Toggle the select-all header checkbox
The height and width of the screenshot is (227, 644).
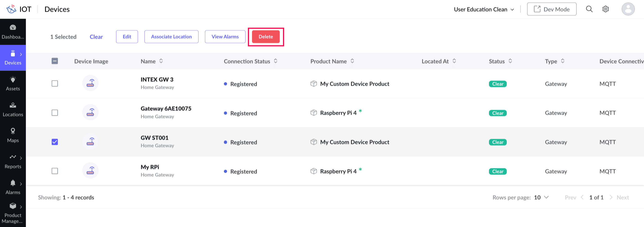tap(55, 61)
